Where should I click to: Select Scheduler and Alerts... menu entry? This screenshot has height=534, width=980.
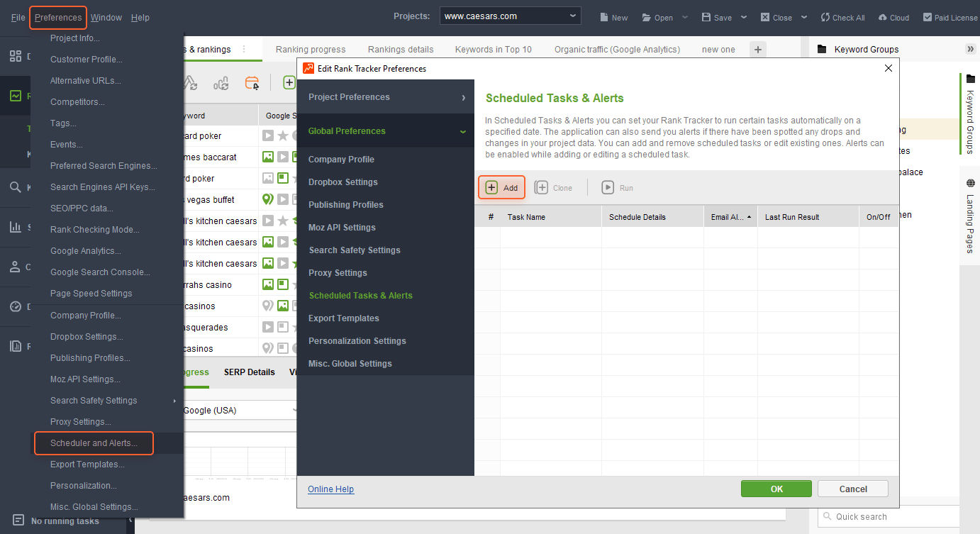pos(94,443)
